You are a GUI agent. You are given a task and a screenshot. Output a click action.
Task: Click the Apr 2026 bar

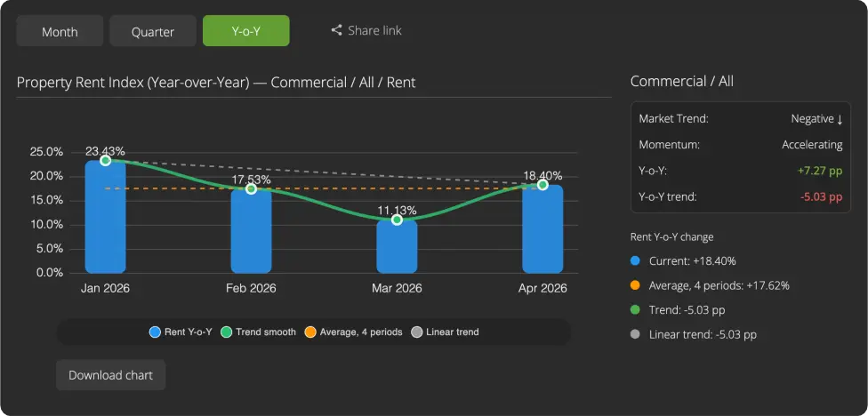pyautogui.click(x=542, y=229)
